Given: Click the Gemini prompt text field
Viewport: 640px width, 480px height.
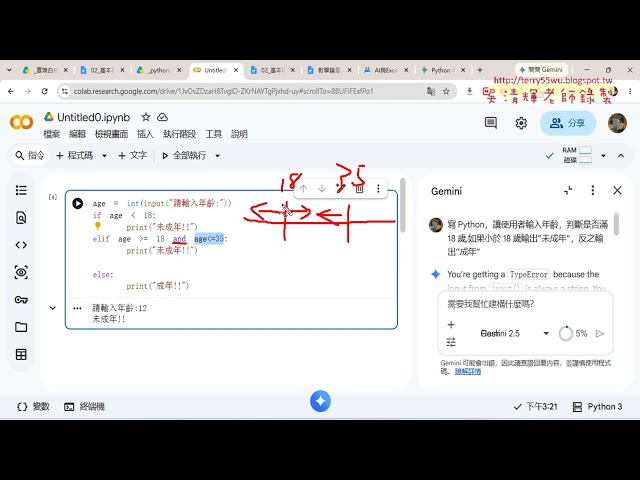Looking at the screenshot, I should click(x=525, y=304).
